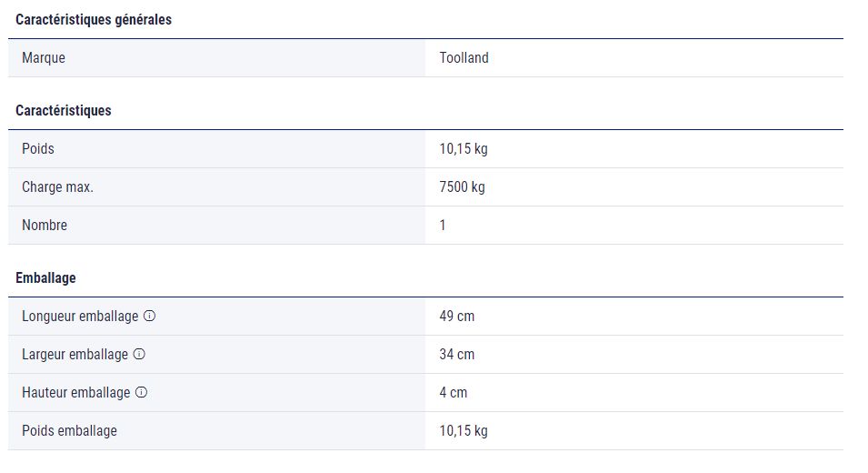
Task: Click the info icon beside Longueur emballage
Action: point(150,317)
